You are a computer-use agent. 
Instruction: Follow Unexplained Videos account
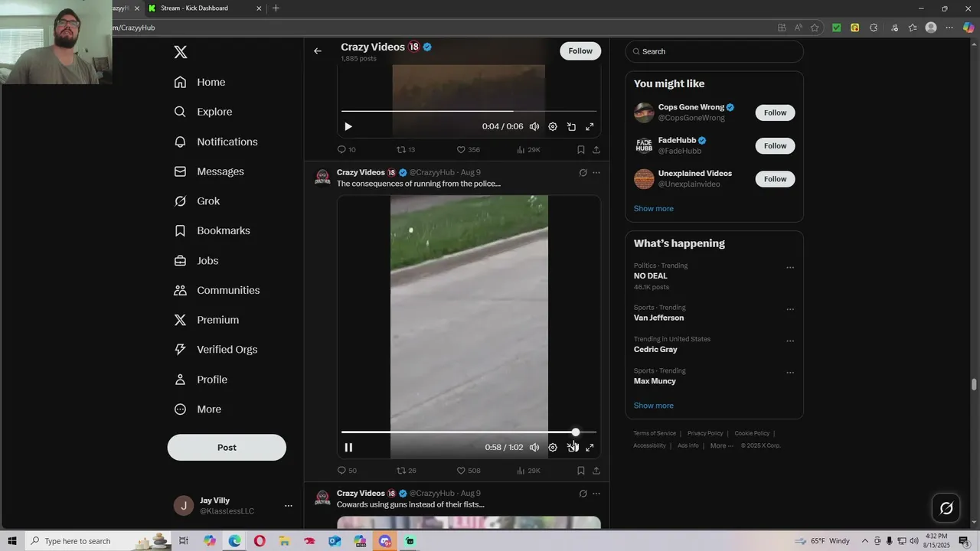775,179
